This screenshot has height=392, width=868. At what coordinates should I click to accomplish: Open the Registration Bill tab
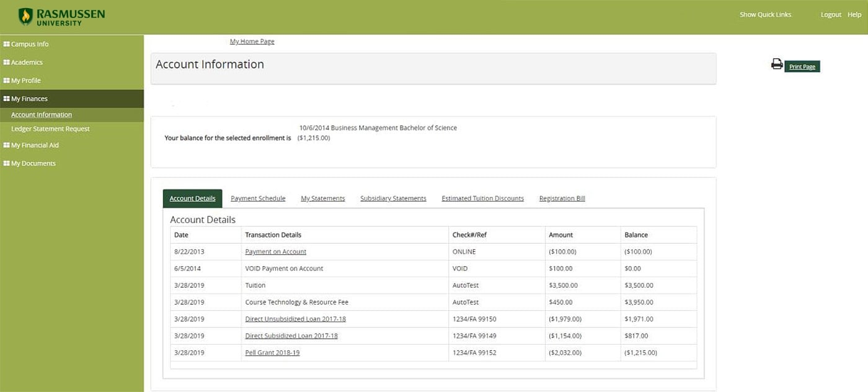click(562, 198)
